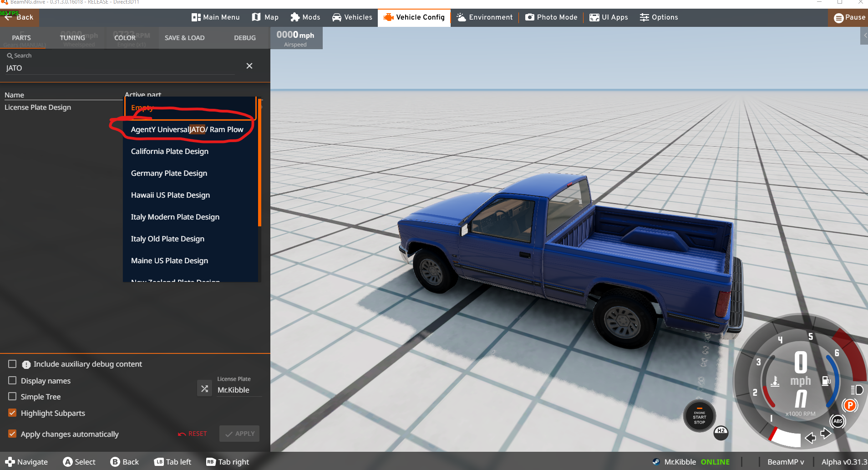The image size is (868, 470).
Task: Click the RB Tab right hint
Action: pyautogui.click(x=228, y=462)
